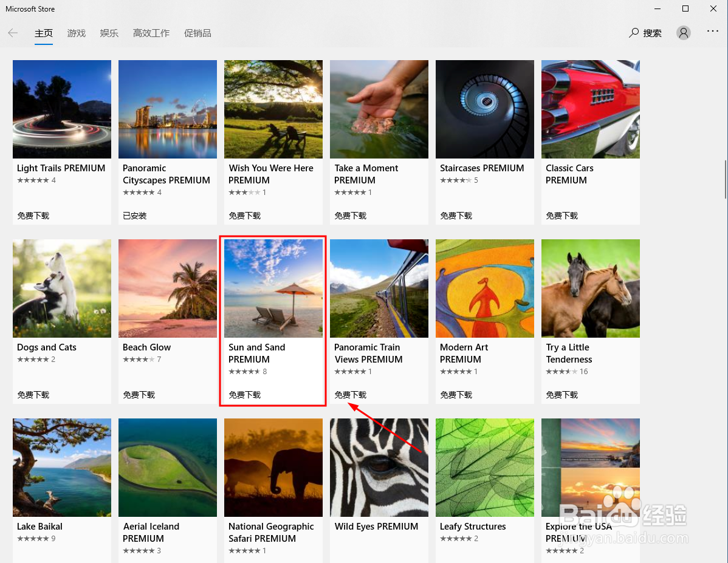Open the Modern Art PREMIUM thumbnail

tap(484, 288)
